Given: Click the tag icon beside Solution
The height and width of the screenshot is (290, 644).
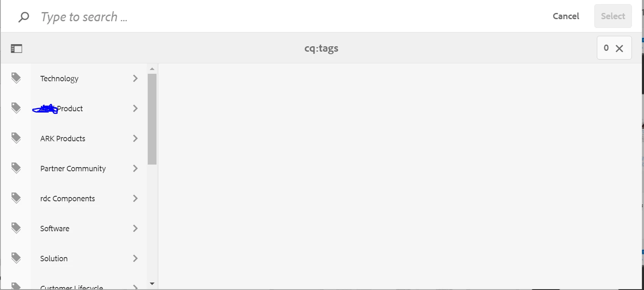Looking at the screenshot, I should tap(16, 258).
